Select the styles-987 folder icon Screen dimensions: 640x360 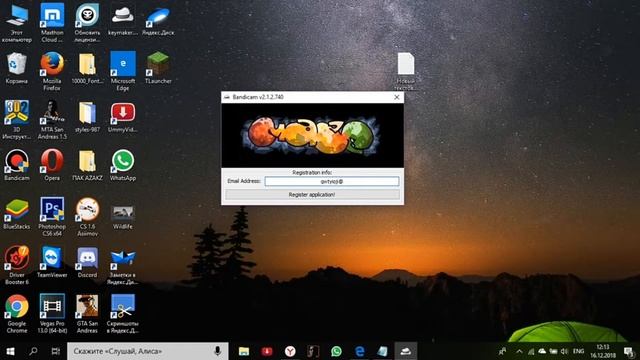(x=87, y=116)
